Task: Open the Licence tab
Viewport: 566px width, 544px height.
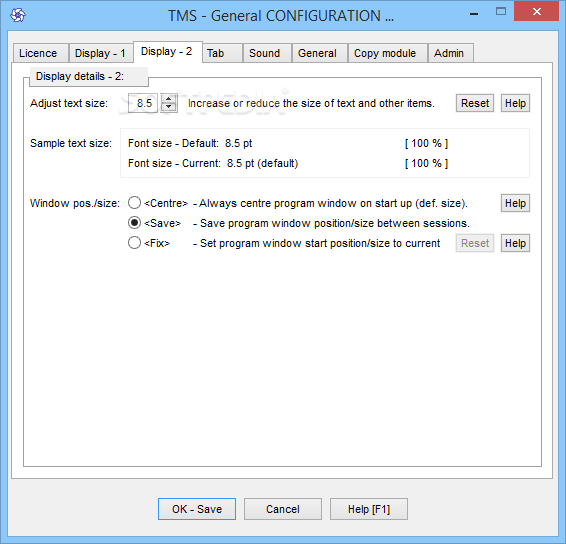Action: coord(40,53)
